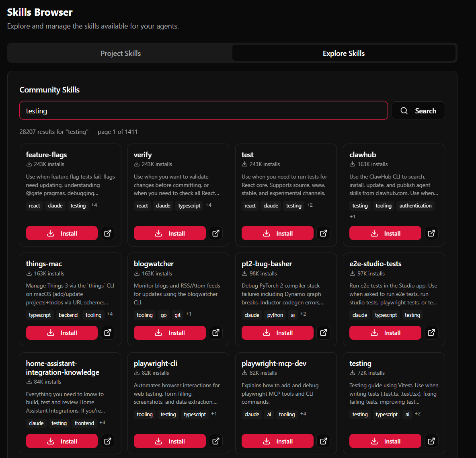The width and height of the screenshot is (476, 458).
Task: Open external link for pt2-bug-basher skill
Action: click(x=323, y=333)
